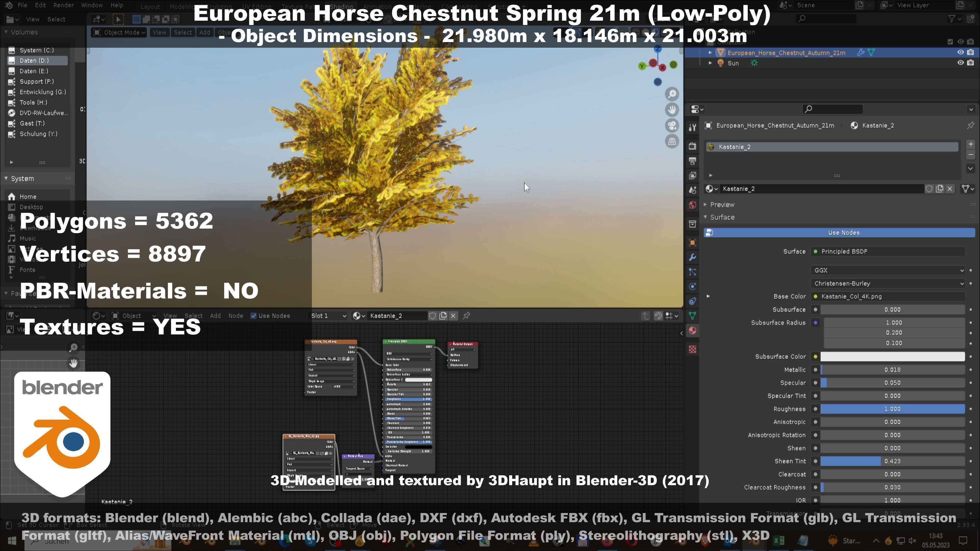The width and height of the screenshot is (980, 551).
Task: Disable rendering of Sun camera icon
Action: click(x=971, y=63)
